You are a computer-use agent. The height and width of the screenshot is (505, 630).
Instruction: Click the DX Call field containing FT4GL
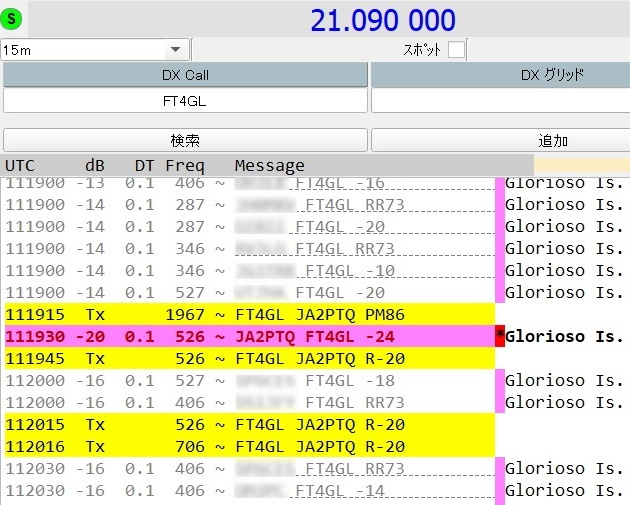[185, 101]
